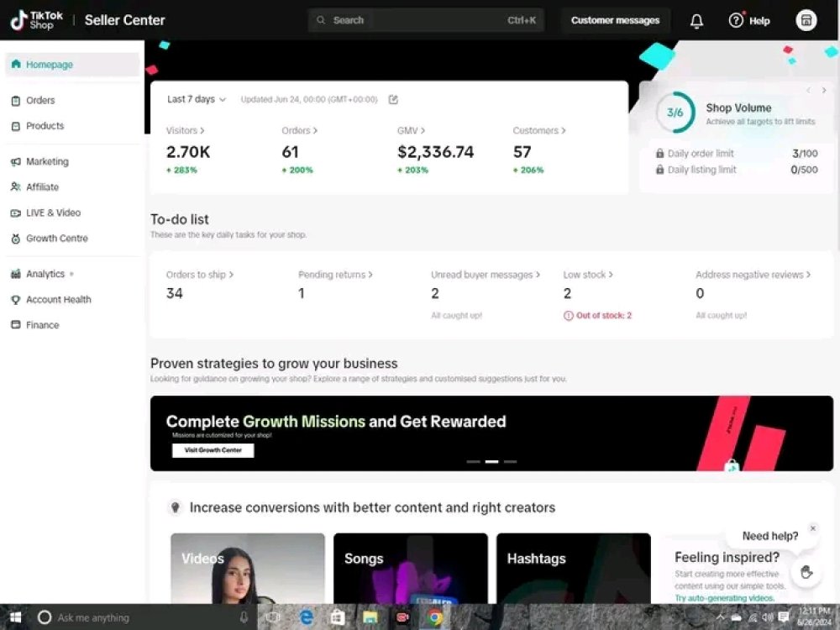Open the Videos thumbnail card
The width and height of the screenshot is (840, 630).
tap(248, 568)
